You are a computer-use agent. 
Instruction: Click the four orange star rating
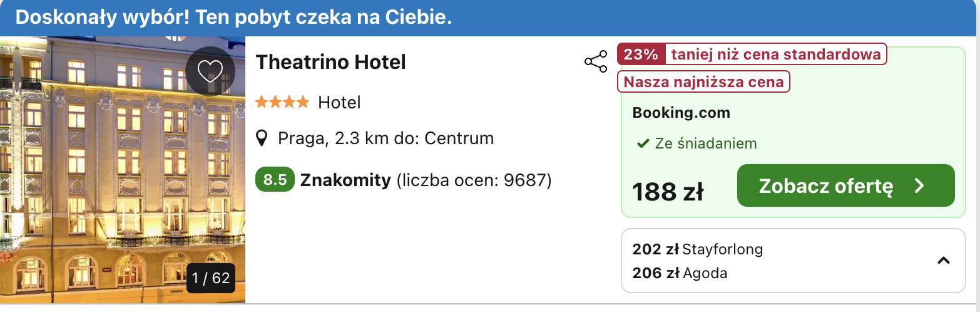pyautogui.click(x=282, y=102)
